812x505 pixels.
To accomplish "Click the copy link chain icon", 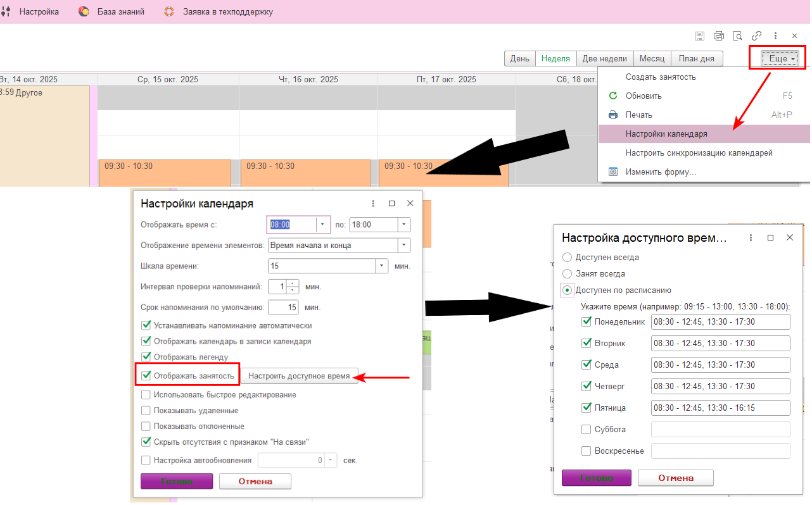I will tap(756, 36).
